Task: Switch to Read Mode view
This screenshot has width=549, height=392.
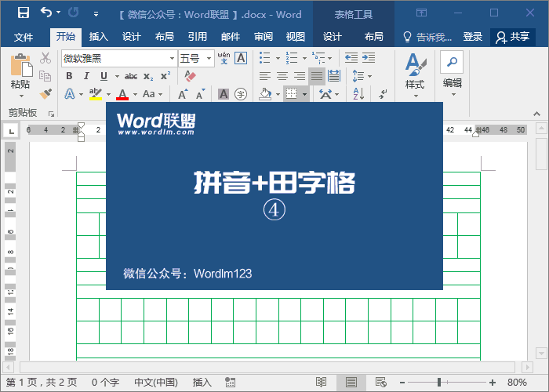Action: click(x=321, y=383)
